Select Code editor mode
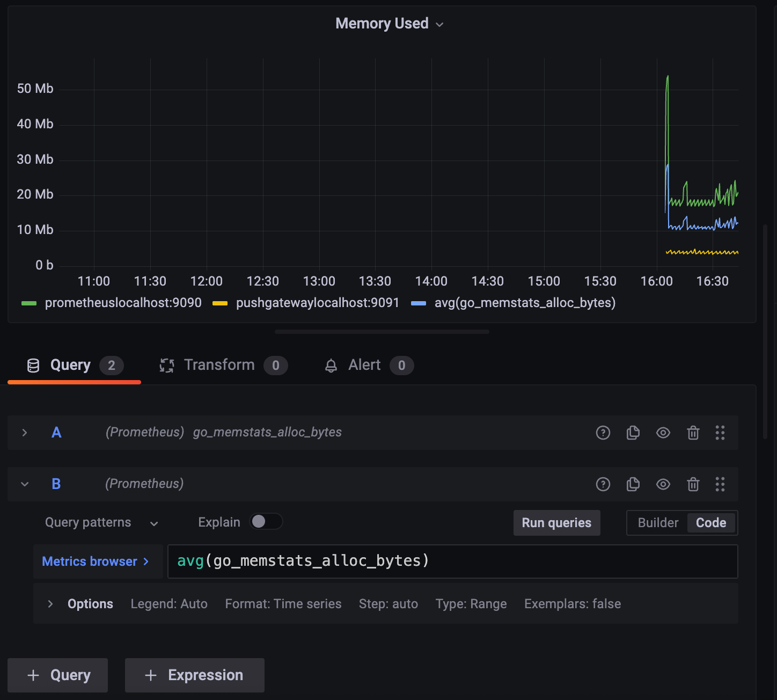This screenshot has width=777, height=700. 711,523
